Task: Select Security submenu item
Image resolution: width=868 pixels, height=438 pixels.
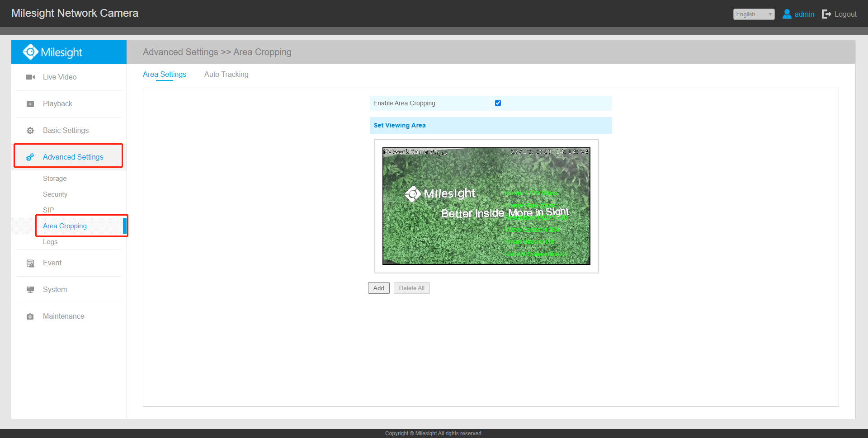Action: [x=55, y=194]
